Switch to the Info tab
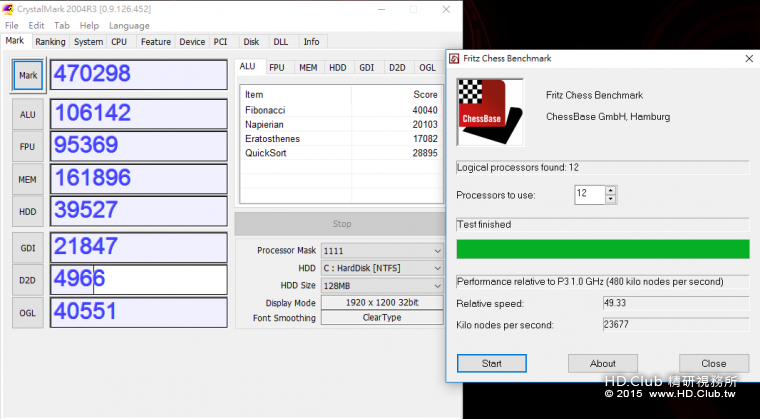The width and height of the screenshot is (760, 419). pos(311,42)
